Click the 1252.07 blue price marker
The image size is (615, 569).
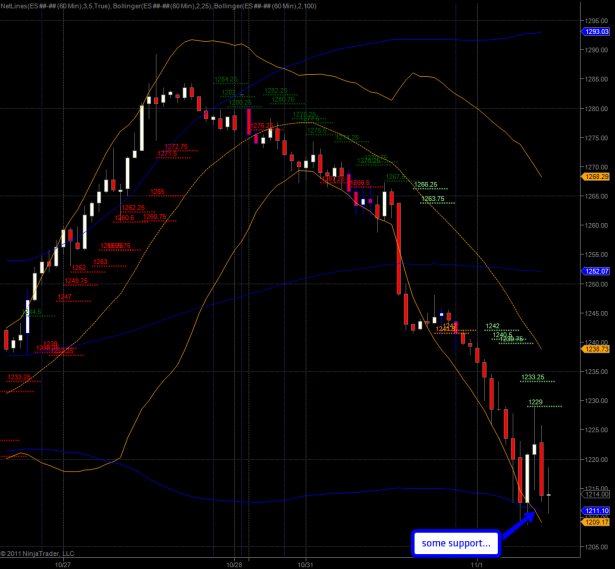point(596,271)
